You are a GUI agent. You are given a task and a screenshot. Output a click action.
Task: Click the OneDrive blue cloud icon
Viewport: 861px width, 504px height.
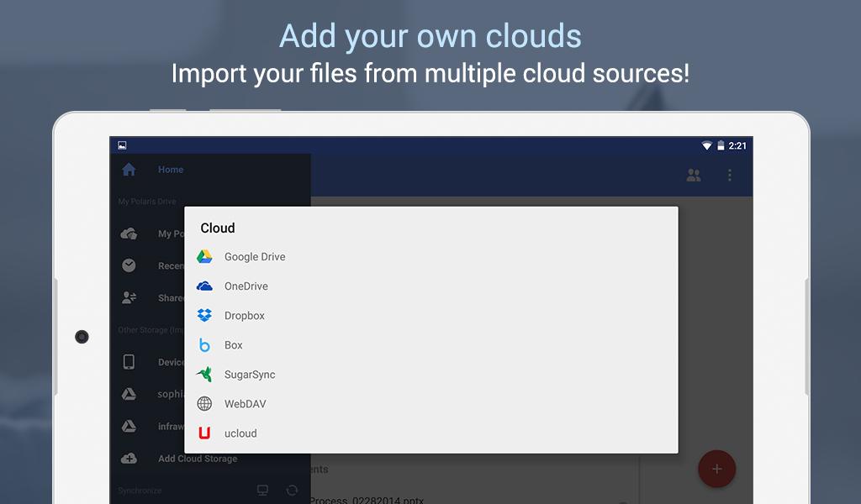tap(204, 286)
